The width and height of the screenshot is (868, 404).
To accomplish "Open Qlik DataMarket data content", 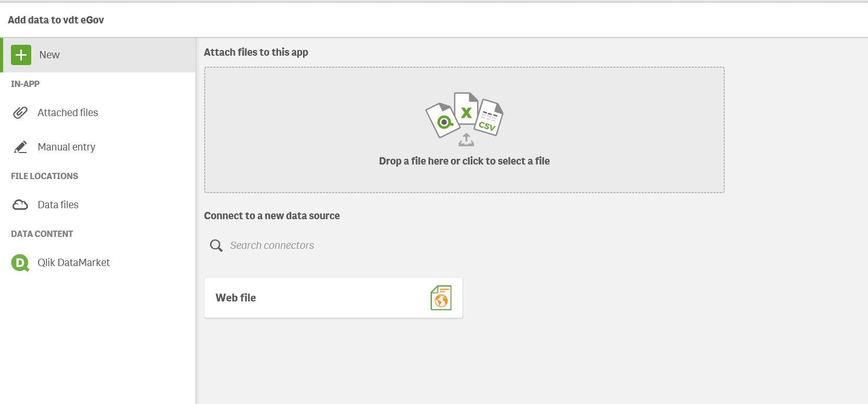I will pyautogui.click(x=73, y=263).
